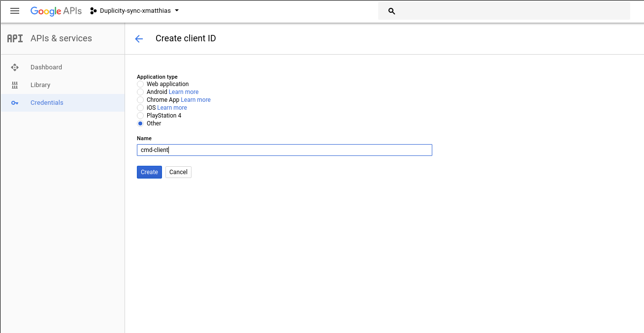644x333 pixels.
Task: Open the Chrome App Learn more link
Action: (195, 100)
